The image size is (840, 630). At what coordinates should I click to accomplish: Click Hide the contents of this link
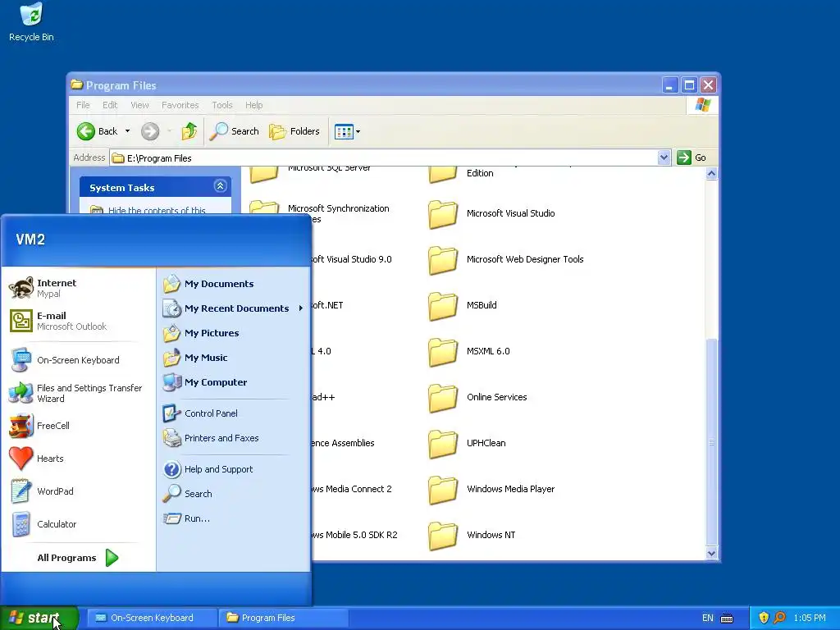click(157, 211)
